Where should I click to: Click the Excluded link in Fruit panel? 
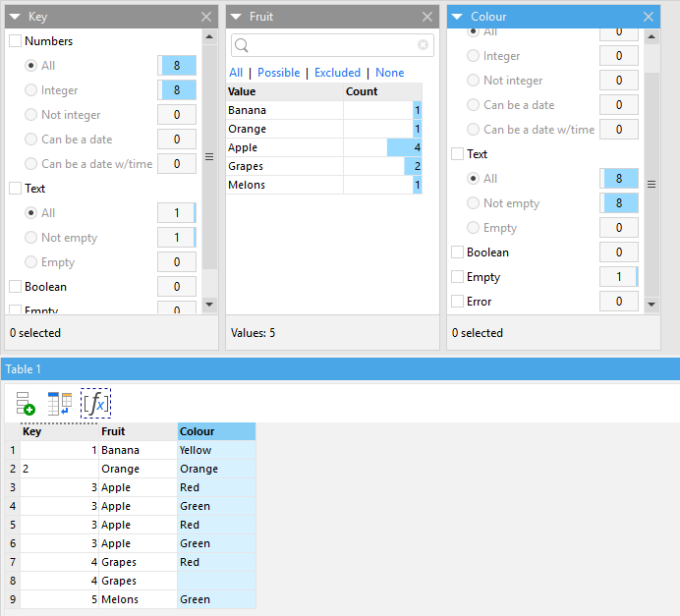[337, 73]
